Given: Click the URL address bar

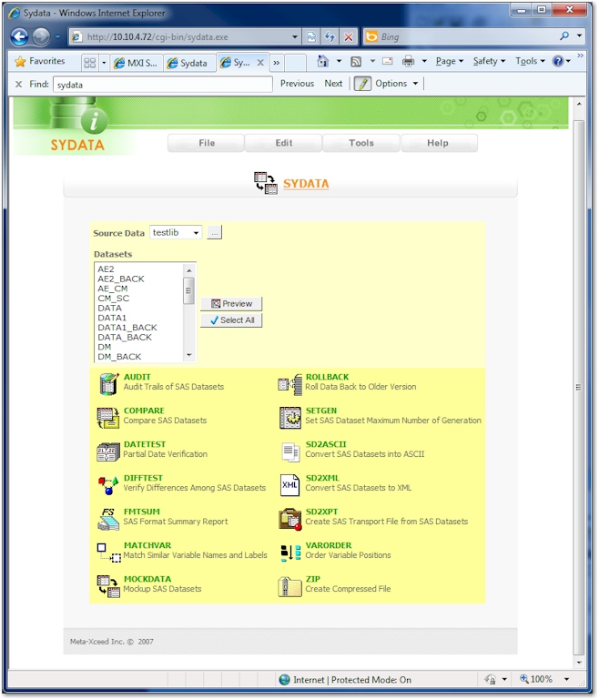Looking at the screenshot, I should [x=185, y=37].
